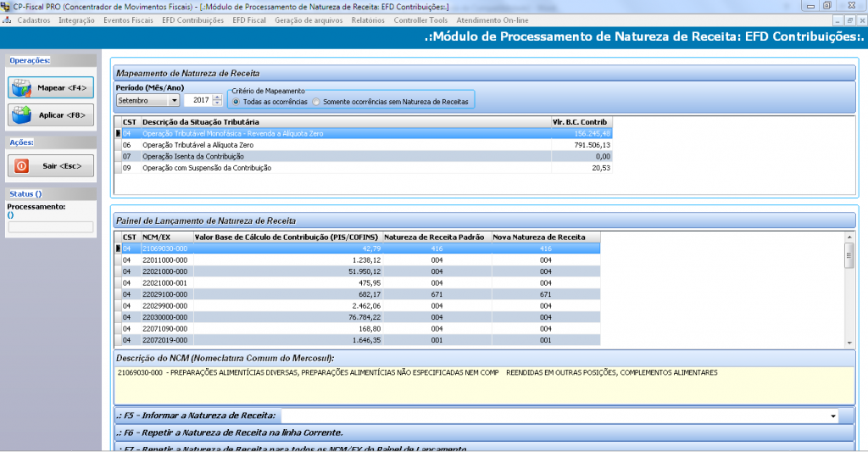Open the EFD Contribuições menu

pos(192,20)
